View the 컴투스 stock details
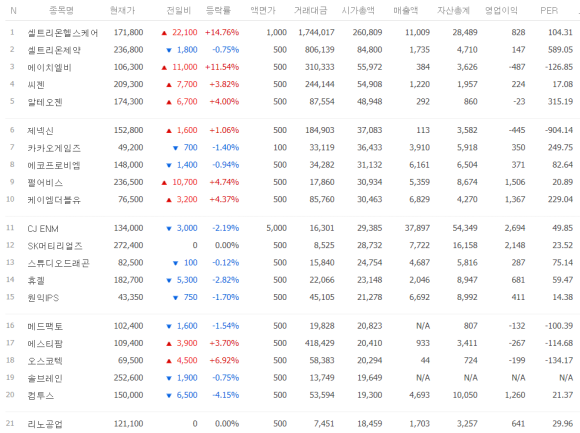Image resolution: width=580 pixels, height=433 pixels. click(x=41, y=395)
